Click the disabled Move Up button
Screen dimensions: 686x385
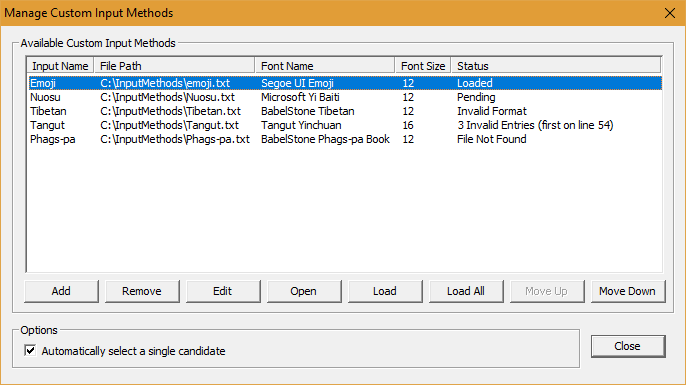547,291
